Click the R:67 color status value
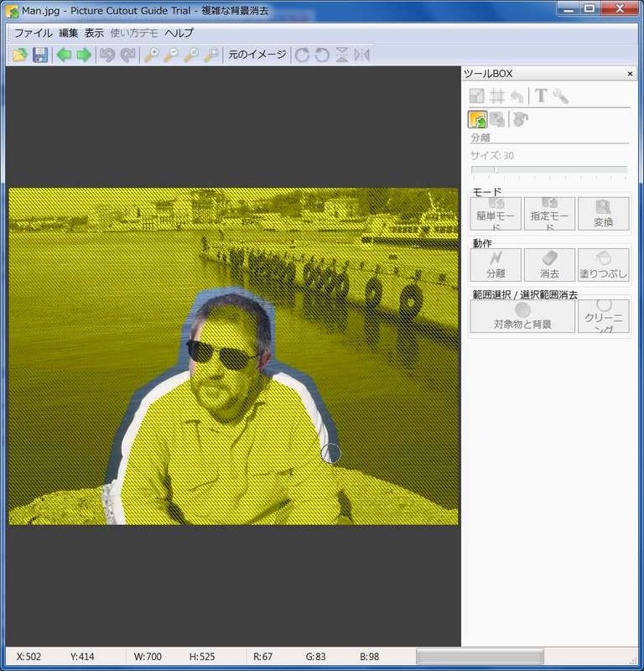Viewport: 644px width, 671px height. (262, 657)
